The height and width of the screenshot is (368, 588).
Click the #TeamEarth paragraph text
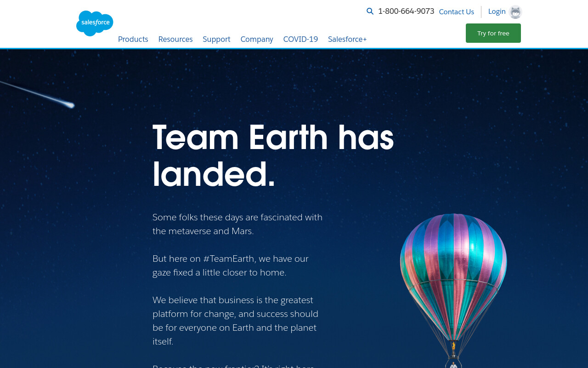point(231,265)
